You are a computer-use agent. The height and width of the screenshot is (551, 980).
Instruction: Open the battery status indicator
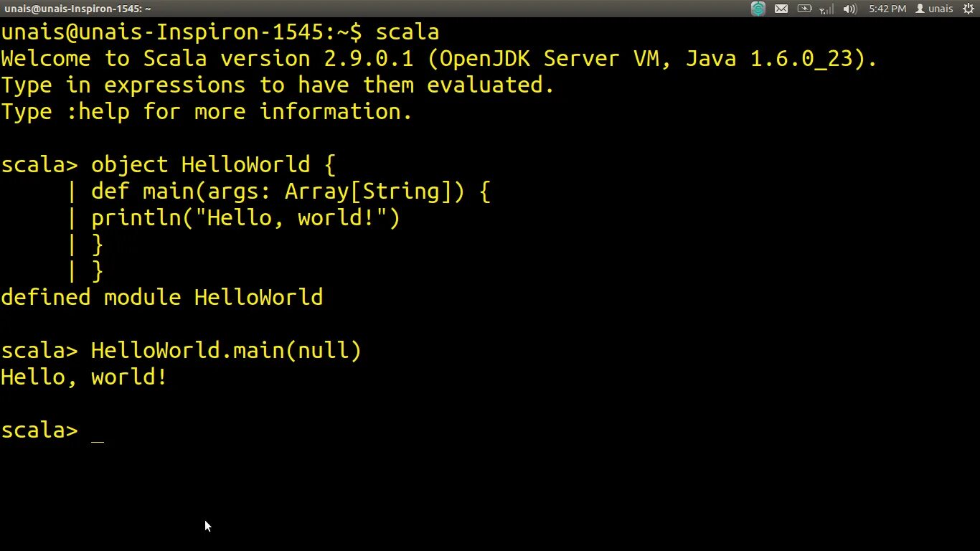coord(804,9)
